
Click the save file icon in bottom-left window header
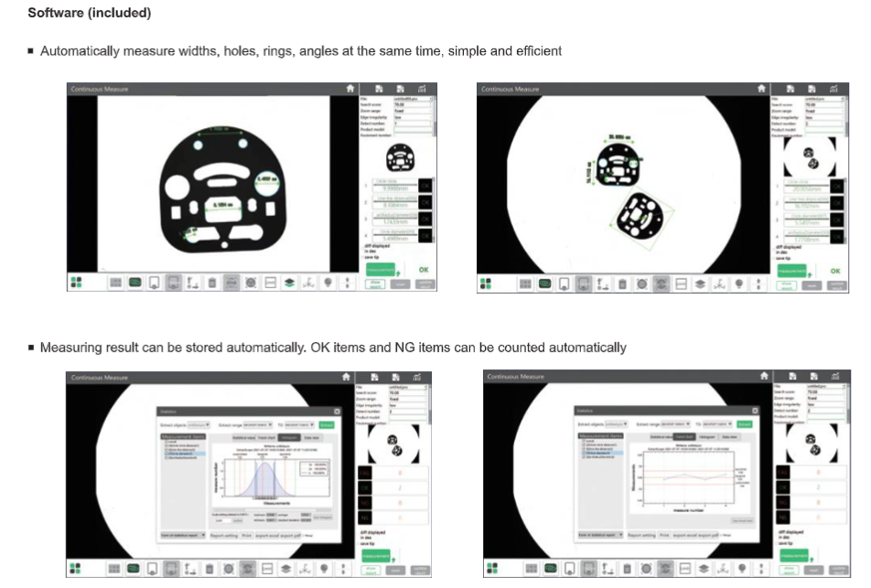pyautogui.click(x=376, y=376)
